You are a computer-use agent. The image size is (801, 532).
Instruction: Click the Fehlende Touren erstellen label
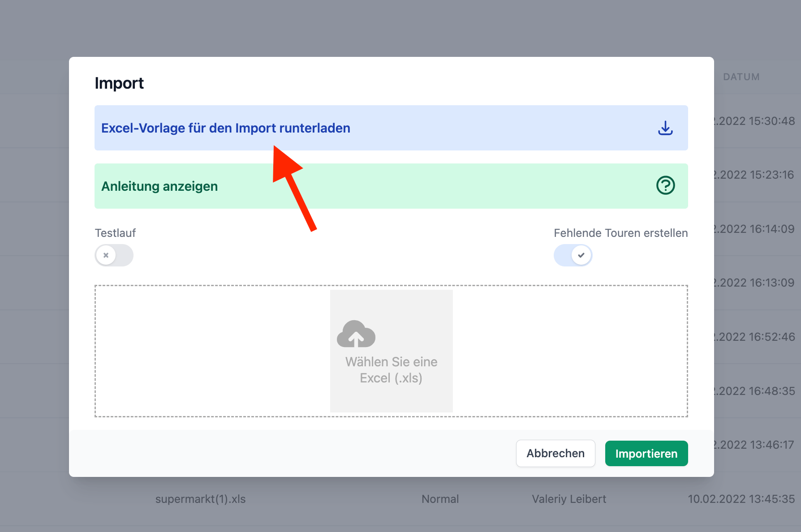620,233
